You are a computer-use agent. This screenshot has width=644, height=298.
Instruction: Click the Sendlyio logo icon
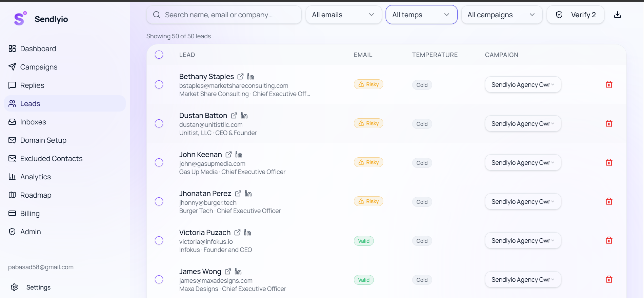tap(20, 18)
